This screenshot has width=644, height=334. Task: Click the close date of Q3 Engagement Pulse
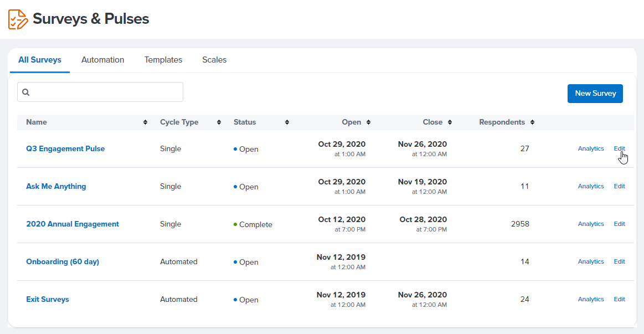coord(422,148)
